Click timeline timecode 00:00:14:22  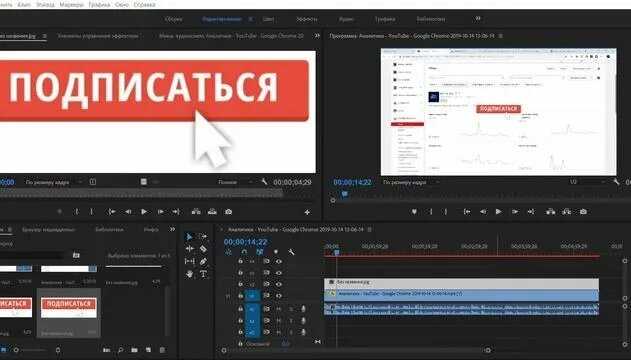[245, 242]
